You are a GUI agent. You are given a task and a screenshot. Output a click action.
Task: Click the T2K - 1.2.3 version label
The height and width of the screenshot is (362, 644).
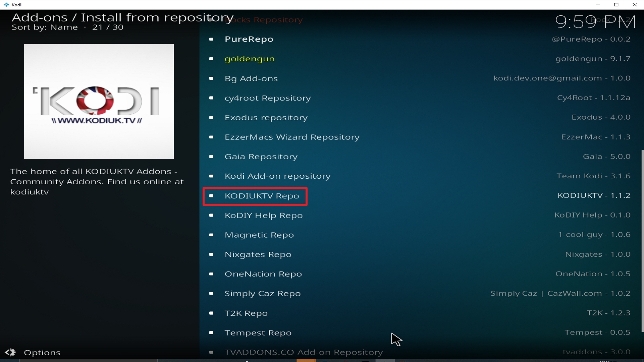point(608,313)
